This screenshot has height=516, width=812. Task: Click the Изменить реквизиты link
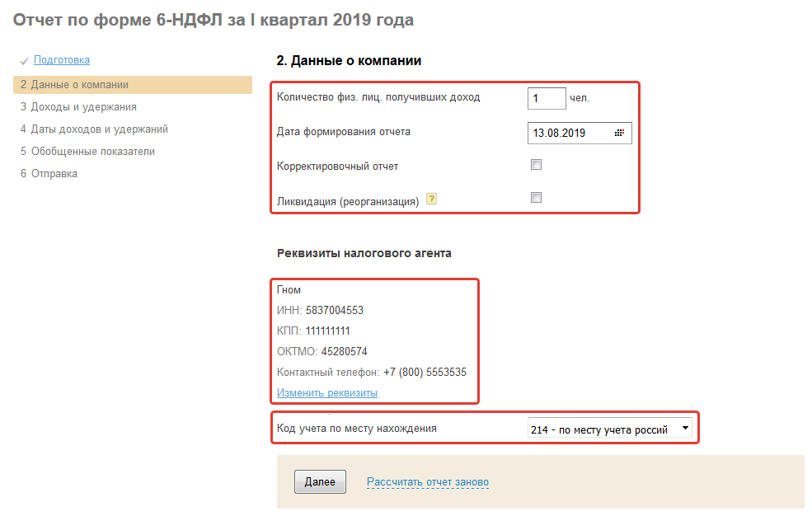pyautogui.click(x=327, y=393)
